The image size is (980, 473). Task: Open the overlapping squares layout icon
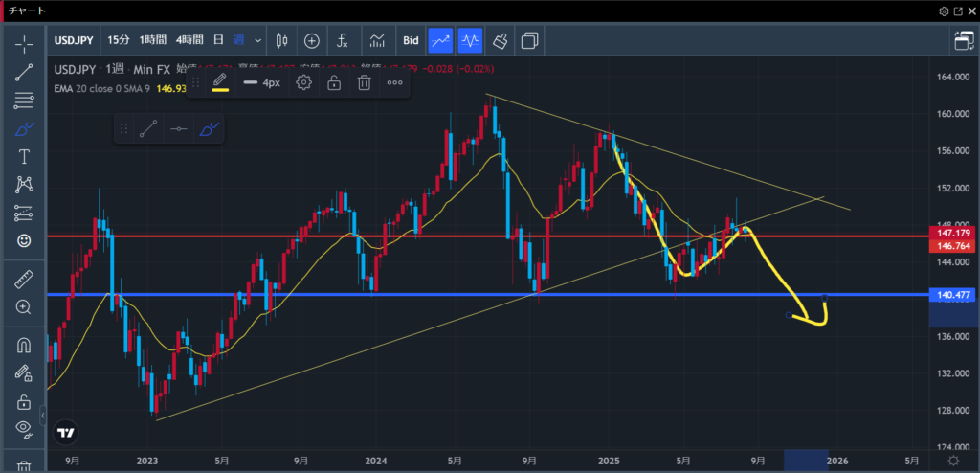tap(529, 40)
